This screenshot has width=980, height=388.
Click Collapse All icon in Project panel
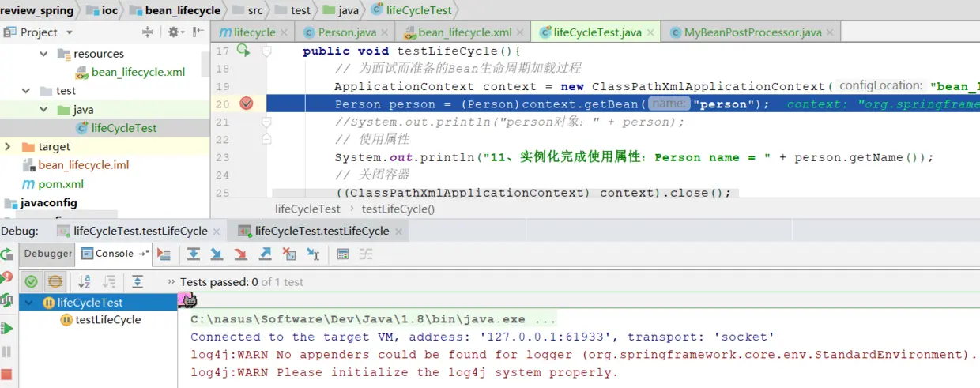coord(147,32)
